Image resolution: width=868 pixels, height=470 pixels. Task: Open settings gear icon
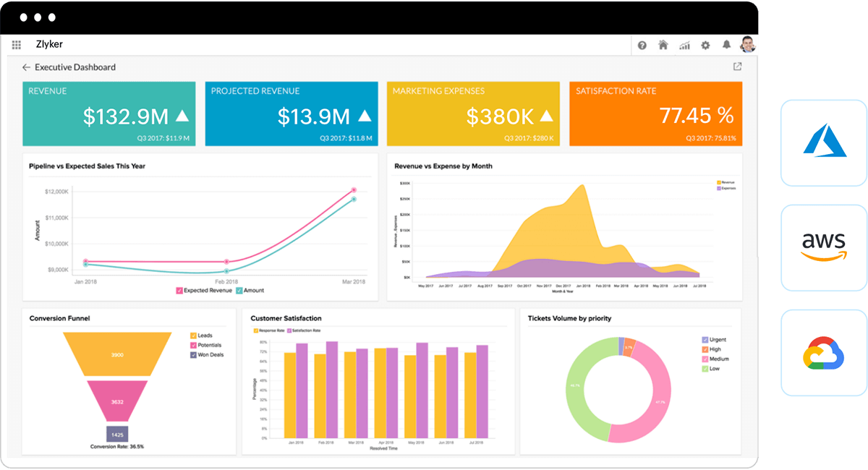click(705, 46)
